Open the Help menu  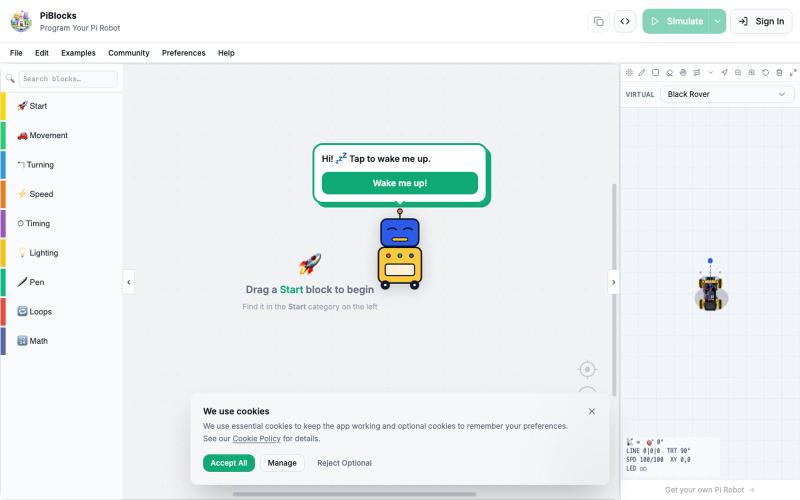coord(226,53)
